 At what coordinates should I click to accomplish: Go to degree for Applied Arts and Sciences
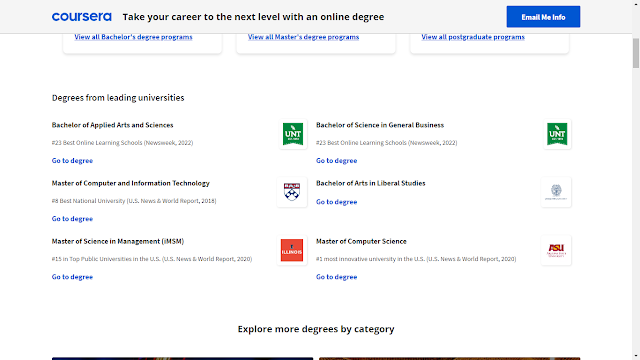pos(72,160)
